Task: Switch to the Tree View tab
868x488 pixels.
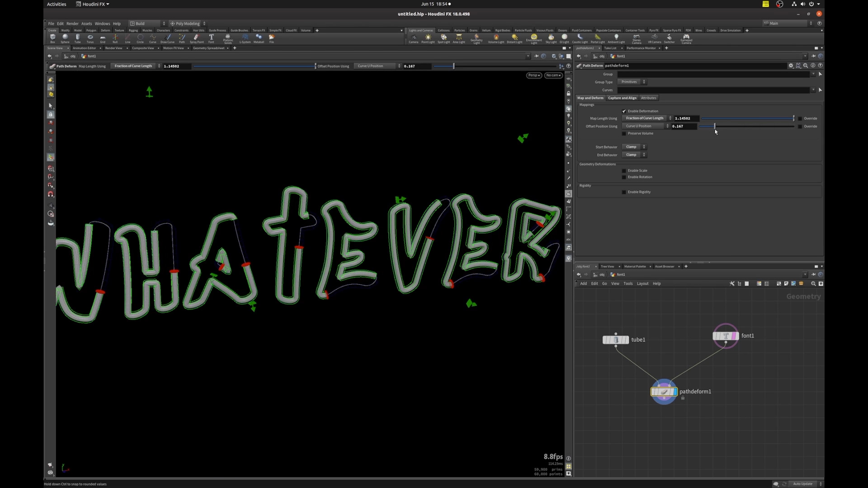Action: 607,267
